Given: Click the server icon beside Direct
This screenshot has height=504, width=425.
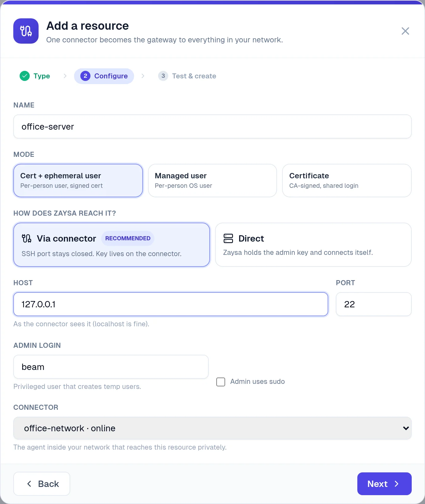Looking at the screenshot, I should 228,238.
